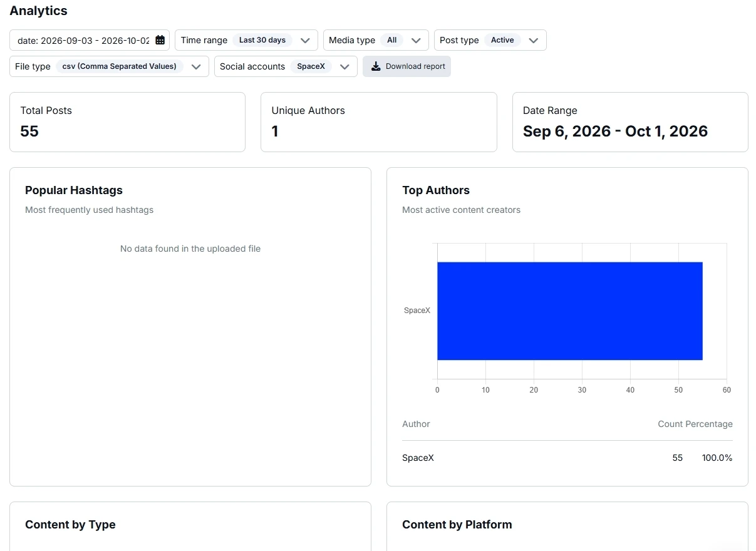Click the Analytics page title
The height and width of the screenshot is (551, 756).
[x=38, y=11]
